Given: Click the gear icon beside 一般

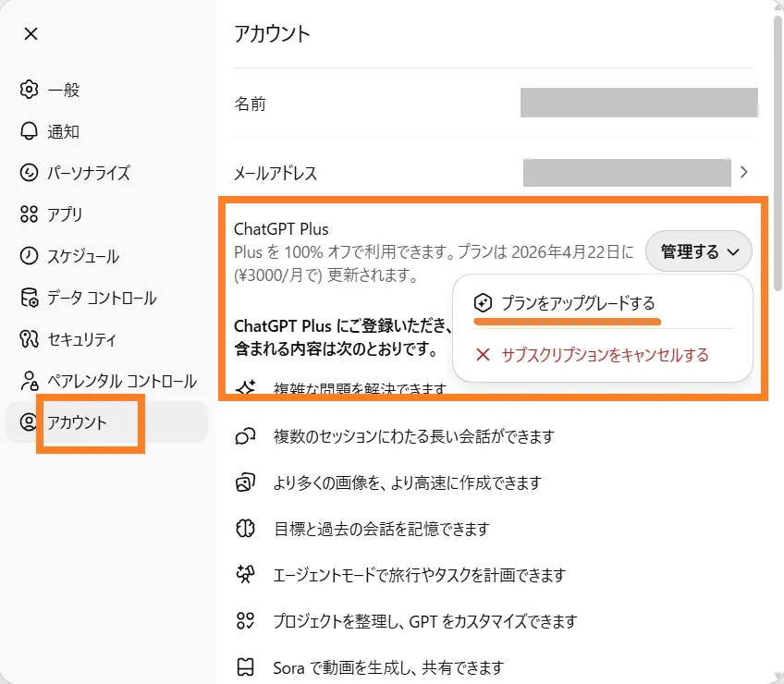Looking at the screenshot, I should pyautogui.click(x=30, y=90).
